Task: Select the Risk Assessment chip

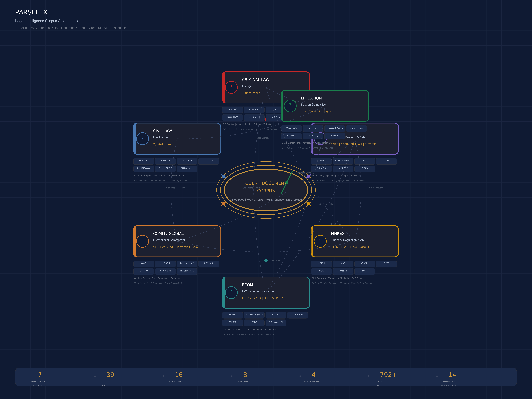Action: [356, 128]
